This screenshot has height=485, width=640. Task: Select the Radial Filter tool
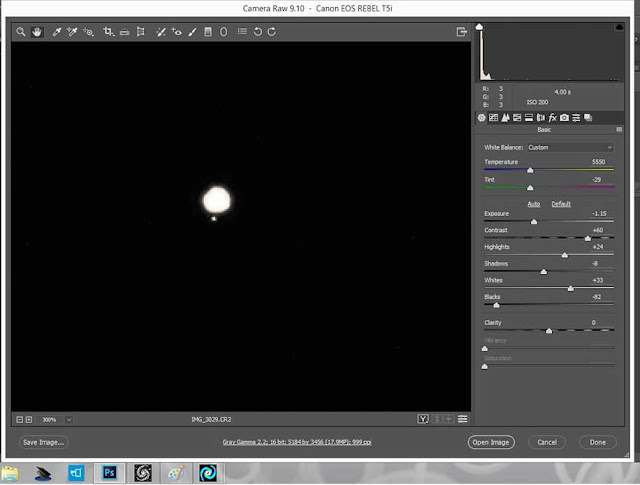click(223, 31)
